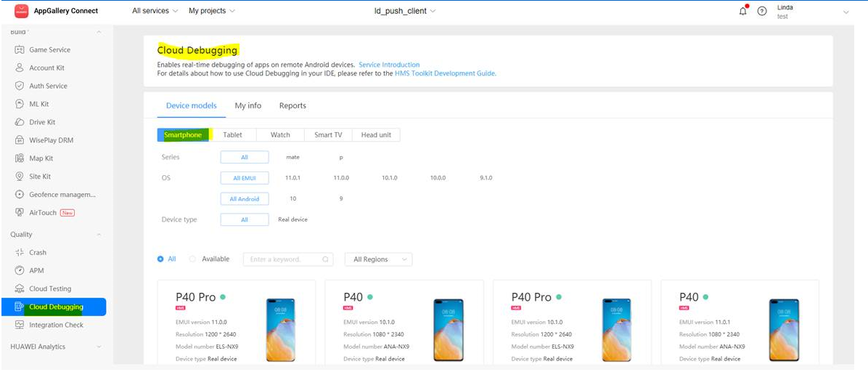Select the All Android filter
868x380 pixels.
click(x=245, y=199)
